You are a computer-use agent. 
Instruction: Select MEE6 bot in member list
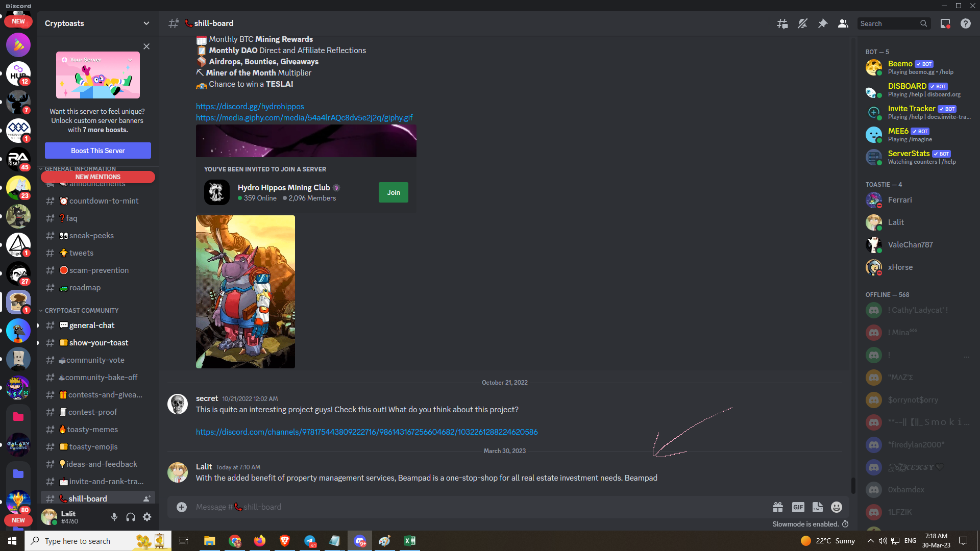[918, 135]
